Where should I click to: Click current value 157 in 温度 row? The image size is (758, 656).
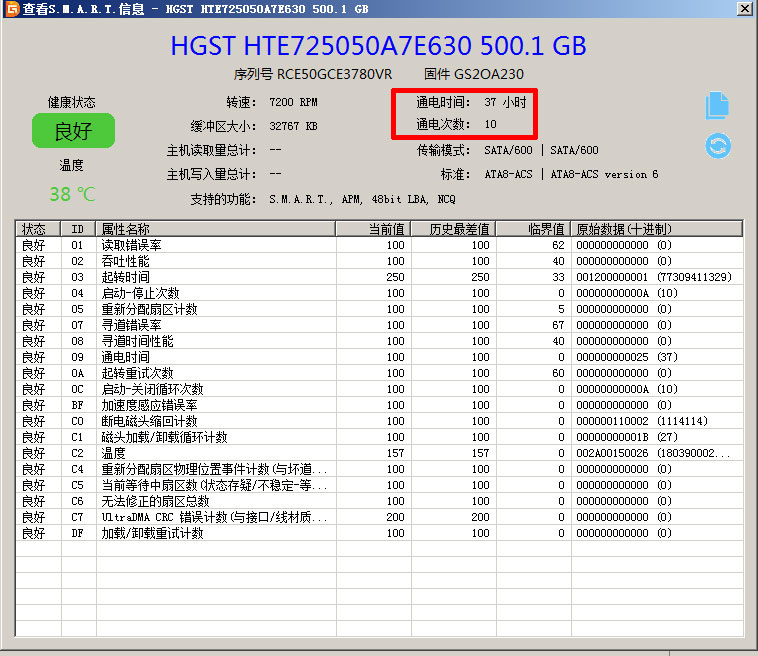[395, 453]
